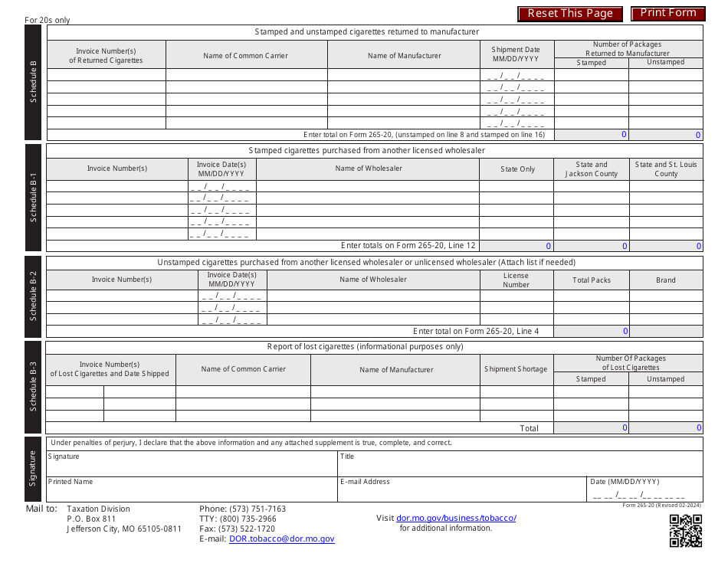Click State and Jackson County totals field
This screenshot has width=728, height=563.
pos(591,246)
